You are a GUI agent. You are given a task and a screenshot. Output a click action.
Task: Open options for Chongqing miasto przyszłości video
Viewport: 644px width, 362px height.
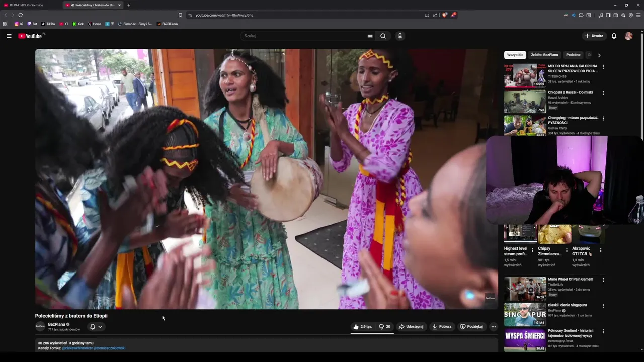(x=603, y=118)
